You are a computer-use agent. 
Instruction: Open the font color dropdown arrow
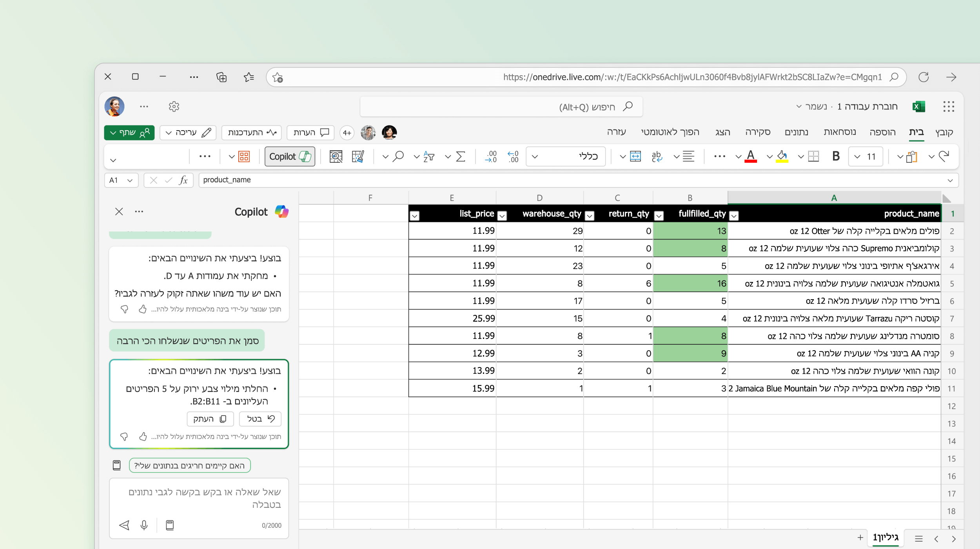tap(739, 157)
